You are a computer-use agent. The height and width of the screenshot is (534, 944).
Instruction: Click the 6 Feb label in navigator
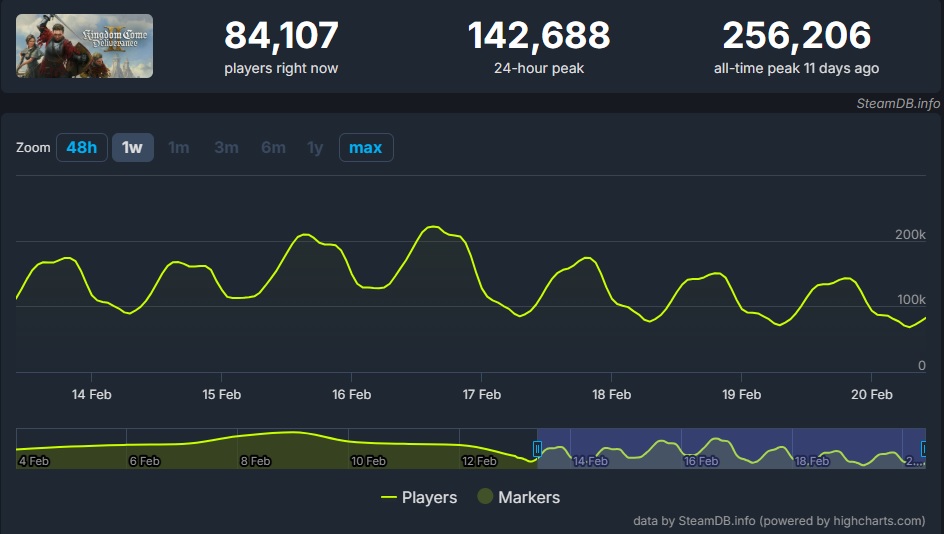pyautogui.click(x=144, y=461)
